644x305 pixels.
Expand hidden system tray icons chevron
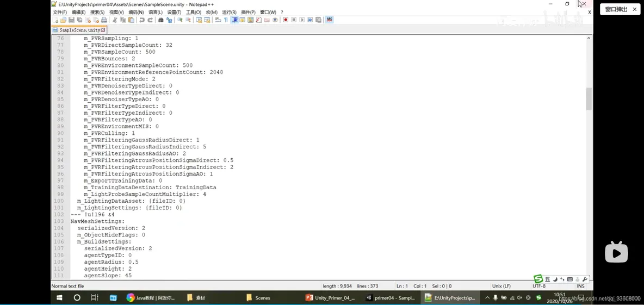coord(487,297)
